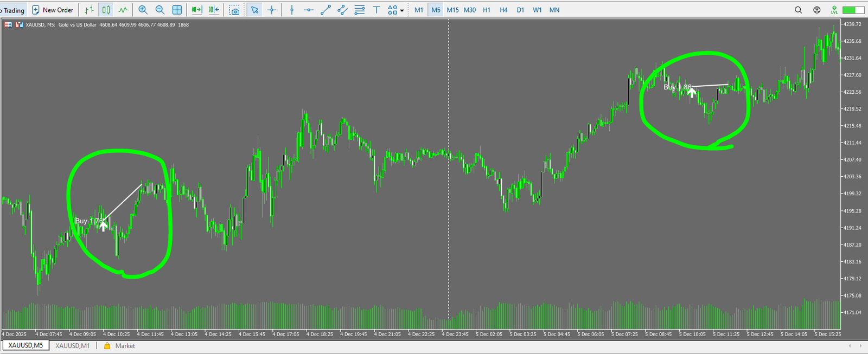Toggle chart shift from right border
The width and height of the screenshot is (868, 354).
coord(214,10)
